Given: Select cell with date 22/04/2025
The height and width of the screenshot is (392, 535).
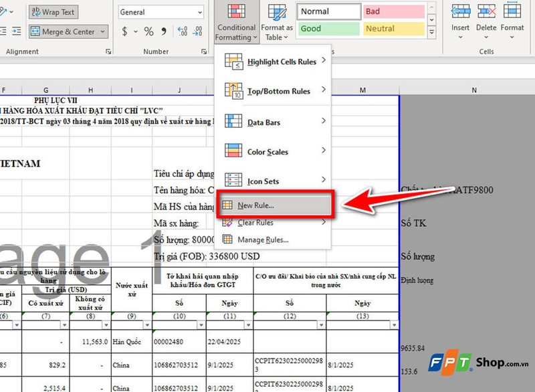Looking at the screenshot, I should [229, 342].
